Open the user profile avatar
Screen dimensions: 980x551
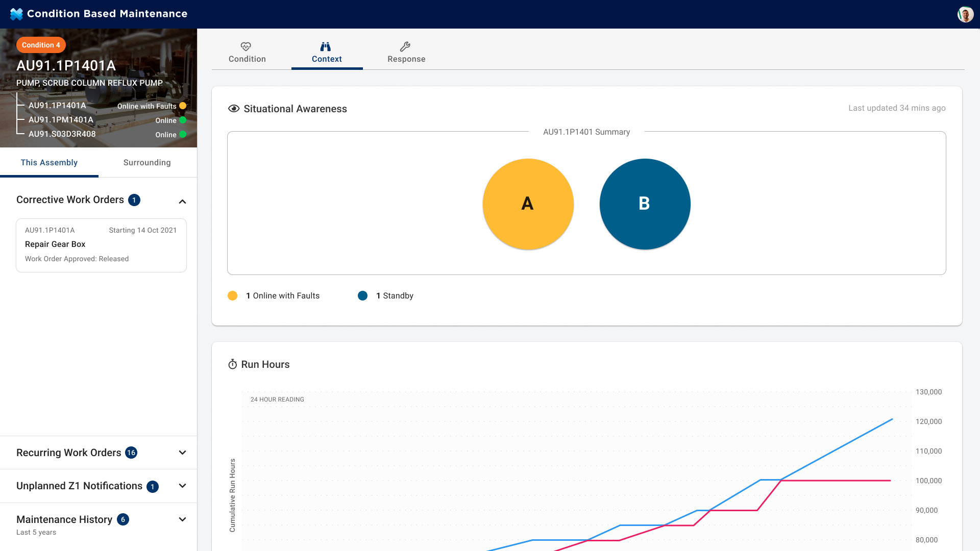point(965,14)
